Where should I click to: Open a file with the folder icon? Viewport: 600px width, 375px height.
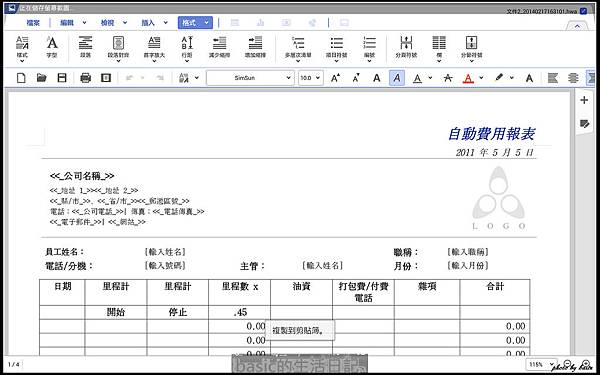click(x=41, y=78)
